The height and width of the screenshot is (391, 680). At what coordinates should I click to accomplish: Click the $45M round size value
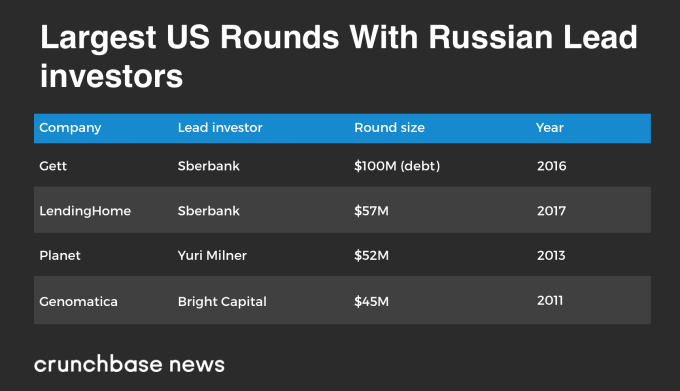click(371, 301)
